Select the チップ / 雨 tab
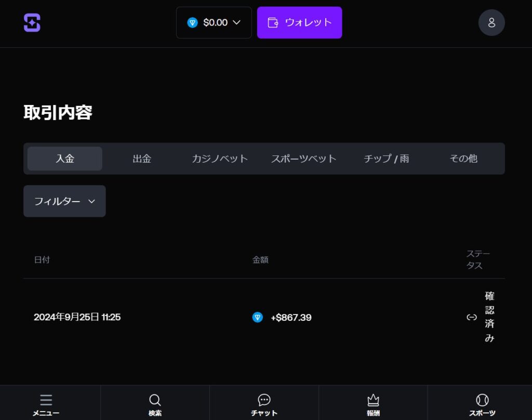Screen dimensions: 532x420 [387, 159]
